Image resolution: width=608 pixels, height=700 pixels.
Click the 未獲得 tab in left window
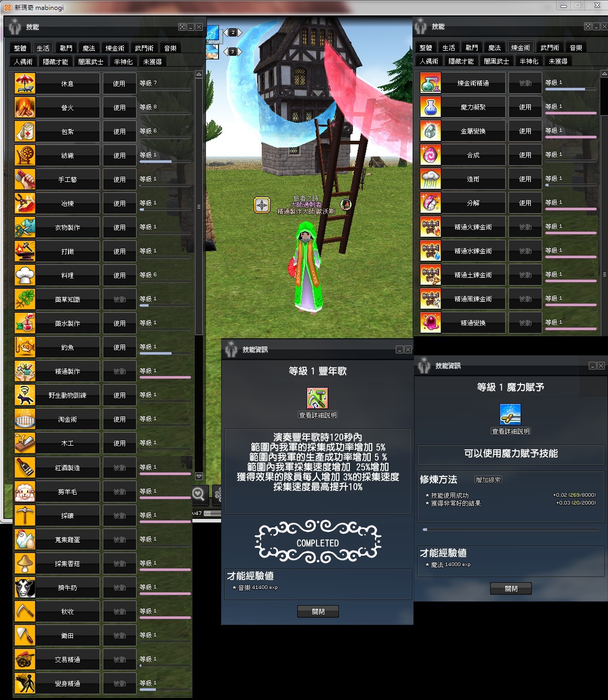click(152, 62)
